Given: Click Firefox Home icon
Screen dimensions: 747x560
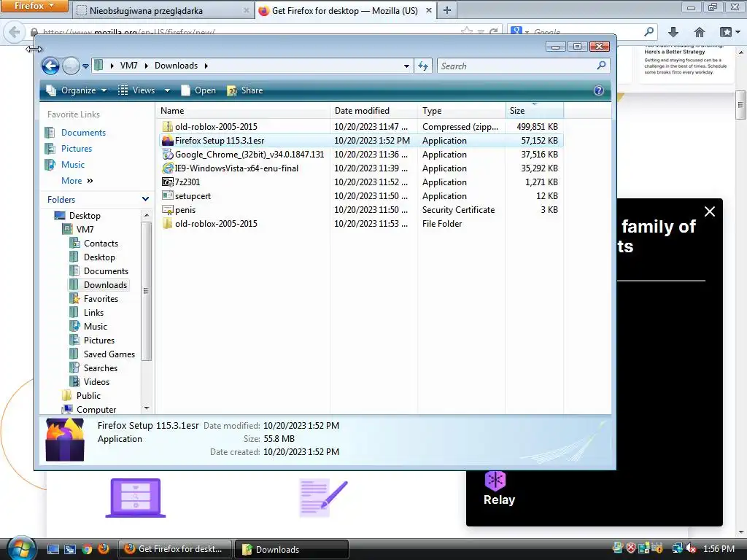Looking at the screenshot, I should 700,32.
